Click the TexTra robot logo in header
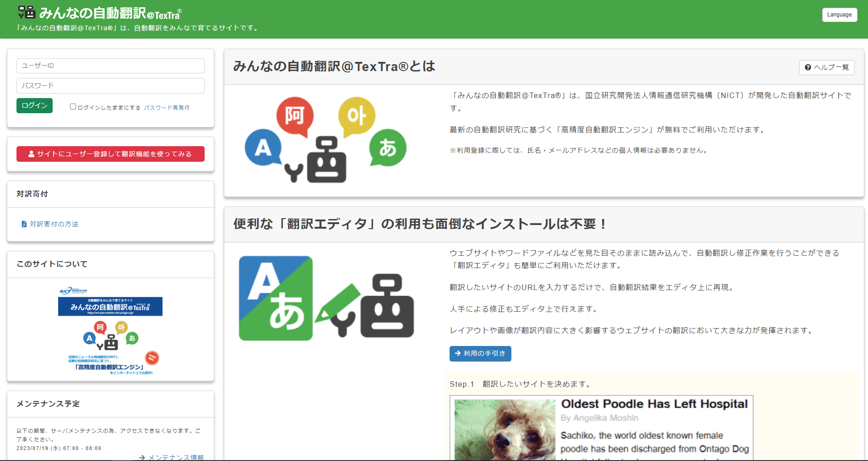 [27, 12]
